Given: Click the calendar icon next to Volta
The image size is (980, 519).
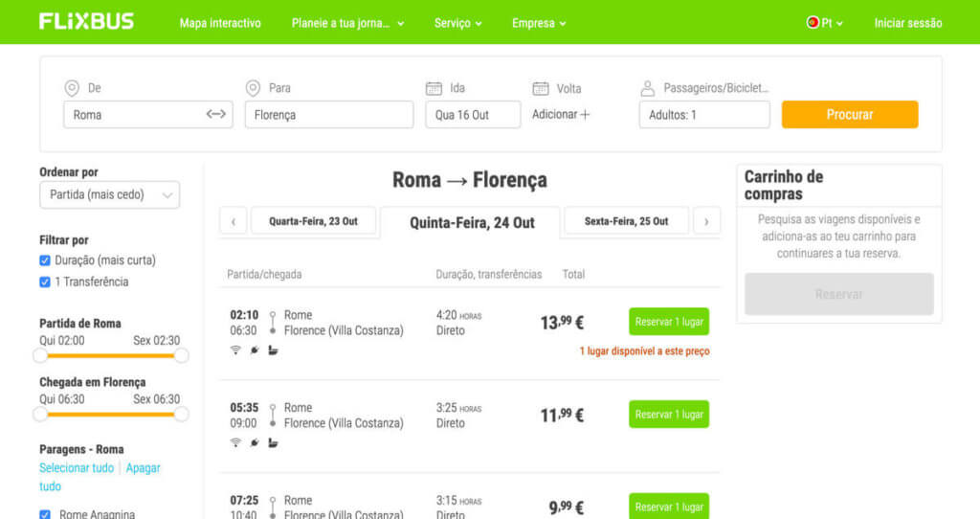Looking at the screenshot, I should click(x=541, y=88).
